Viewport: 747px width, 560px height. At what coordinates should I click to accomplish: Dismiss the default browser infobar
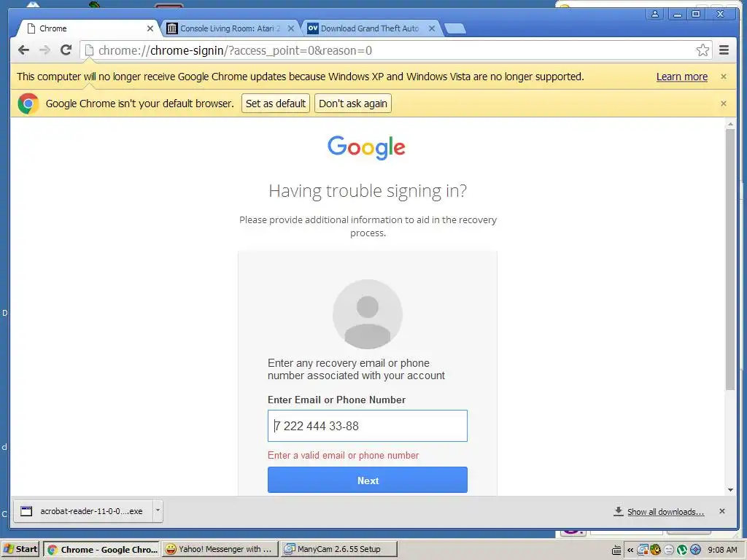[x=723, y=104]
